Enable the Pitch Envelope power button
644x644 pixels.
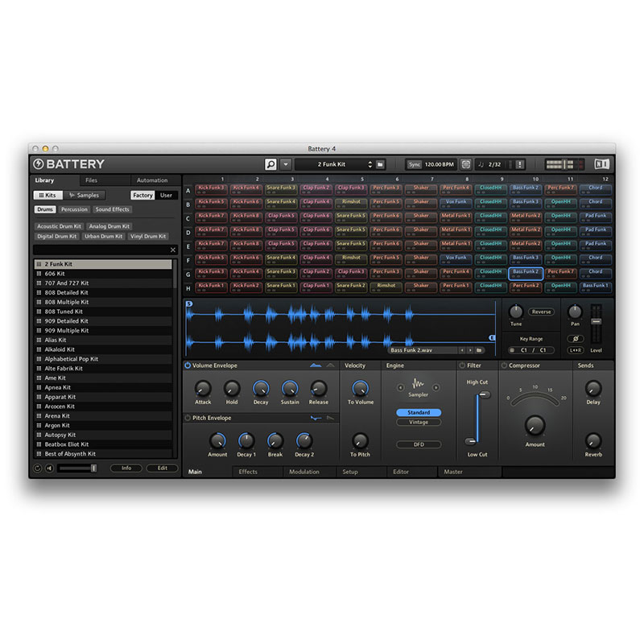188,418
